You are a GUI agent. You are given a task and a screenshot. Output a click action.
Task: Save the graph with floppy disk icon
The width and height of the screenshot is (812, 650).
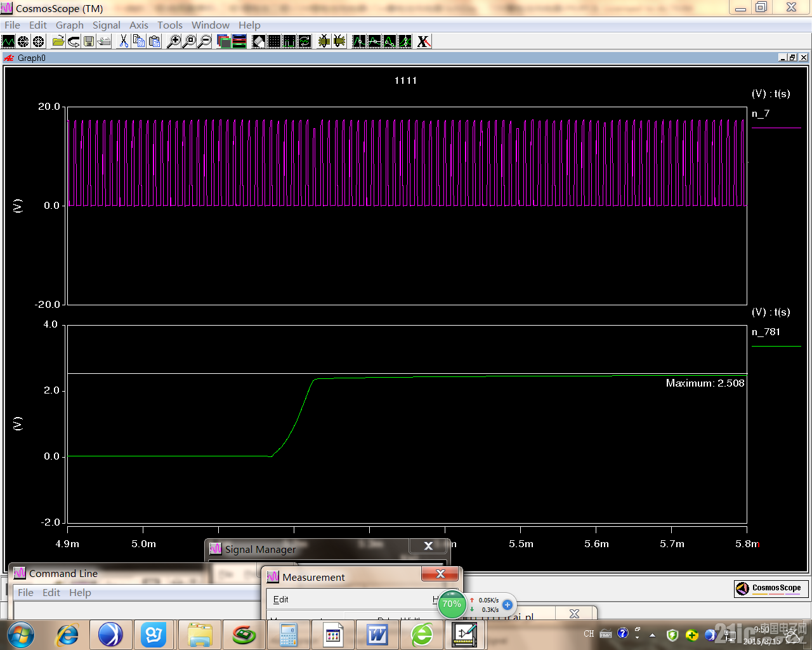pos(89,41)
